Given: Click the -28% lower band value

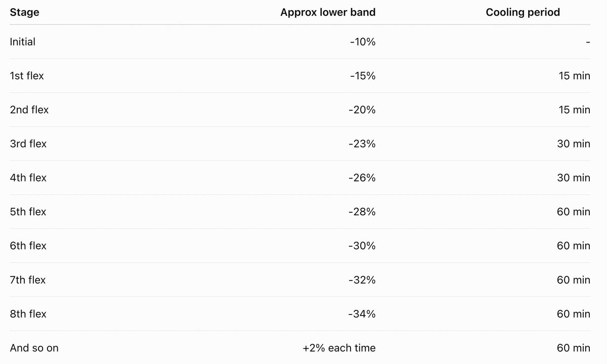Looking at the screenshot, I should tap(362, 212).
